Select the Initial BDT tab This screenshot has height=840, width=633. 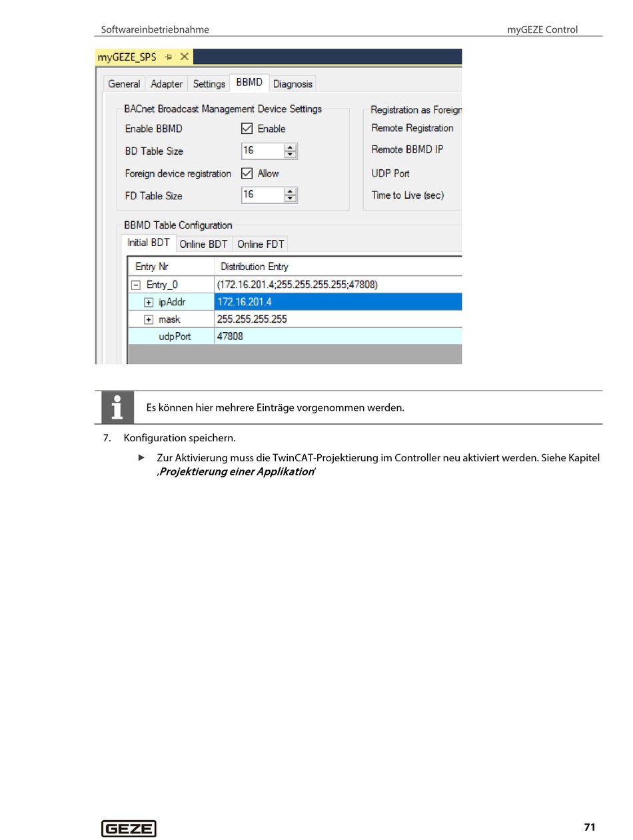pos(149,243)
